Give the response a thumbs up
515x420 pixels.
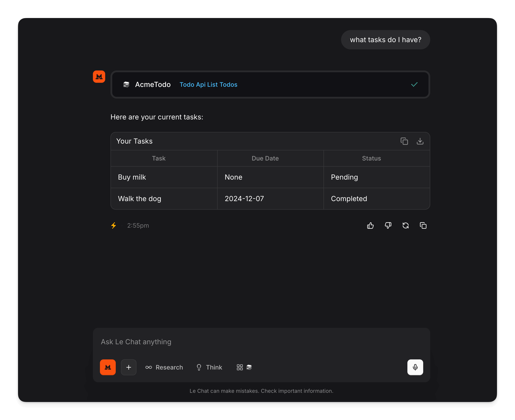(x=370, y=225)
